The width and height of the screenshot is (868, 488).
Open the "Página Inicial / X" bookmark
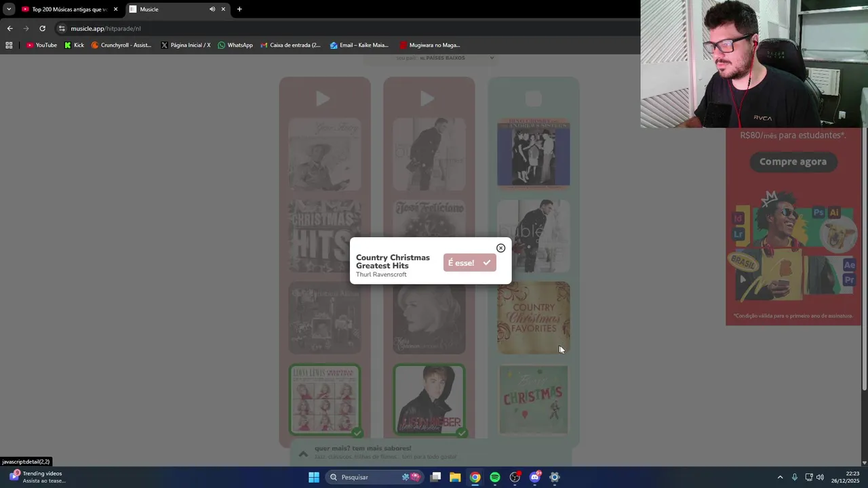click(x=186, y=45)
